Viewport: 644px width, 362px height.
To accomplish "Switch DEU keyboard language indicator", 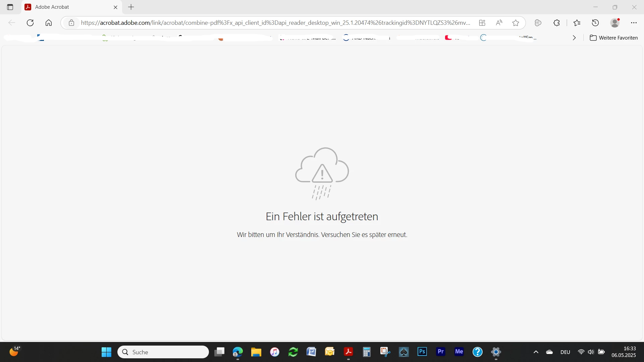I will (x=565, y=352).
